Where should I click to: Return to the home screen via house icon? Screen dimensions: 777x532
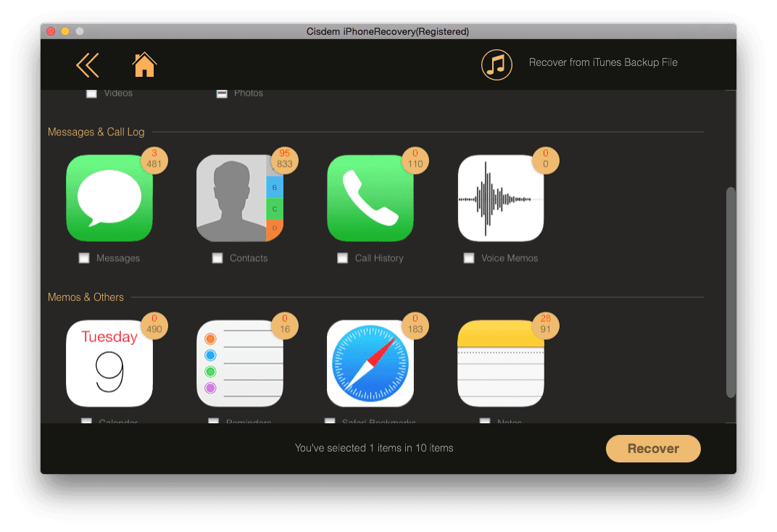[144, 65]
